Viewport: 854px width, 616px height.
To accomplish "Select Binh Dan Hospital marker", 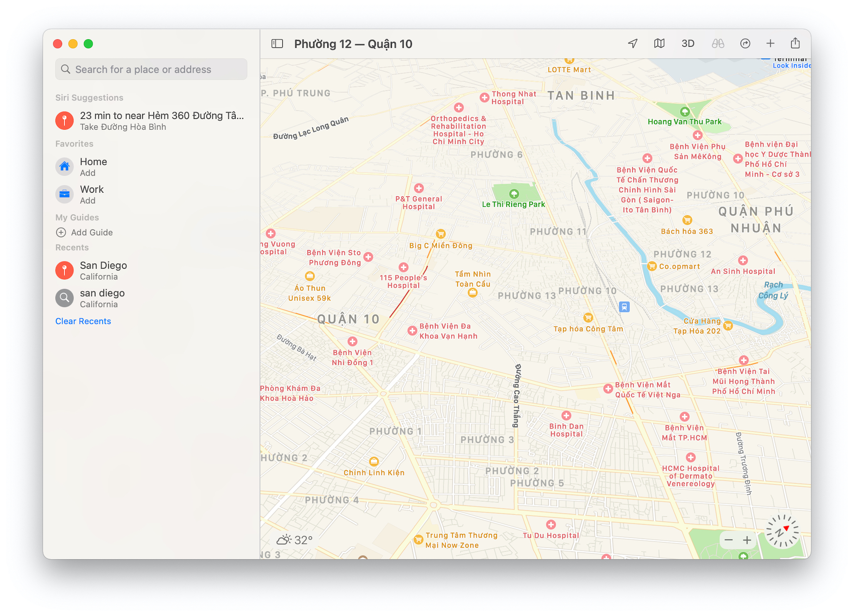I will [x=566, y=415].
